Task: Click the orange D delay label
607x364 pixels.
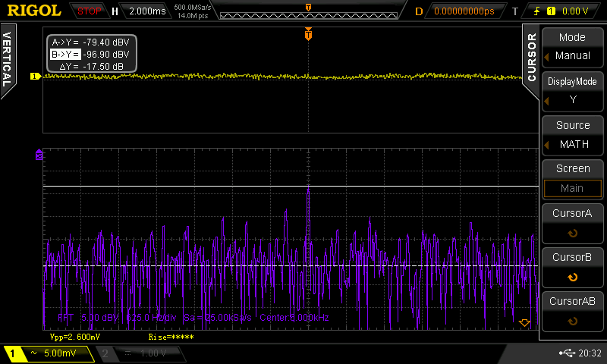Action: (x=419, y=11)
